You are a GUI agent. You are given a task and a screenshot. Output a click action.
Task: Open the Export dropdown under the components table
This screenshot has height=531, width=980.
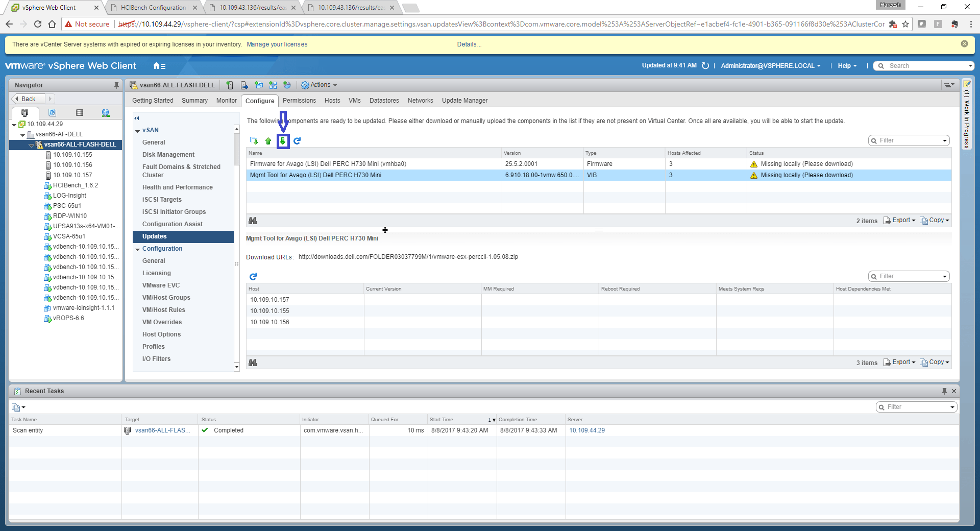point(900,221)
